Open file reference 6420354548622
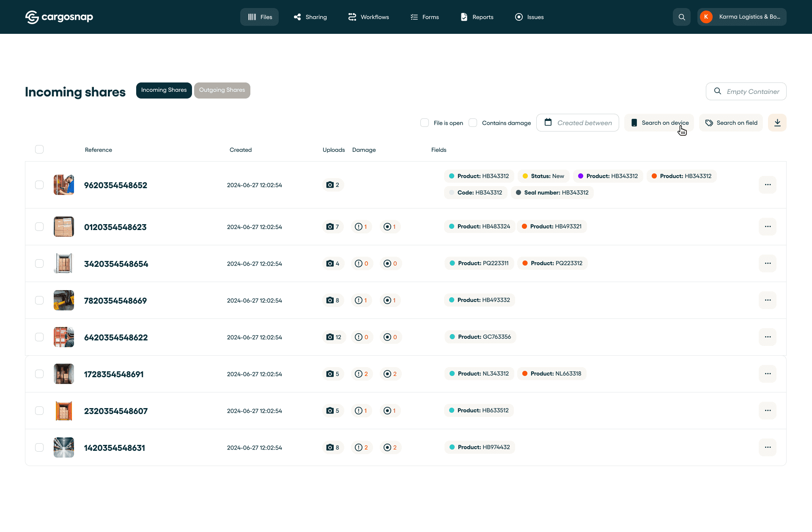 click(116, 337)
